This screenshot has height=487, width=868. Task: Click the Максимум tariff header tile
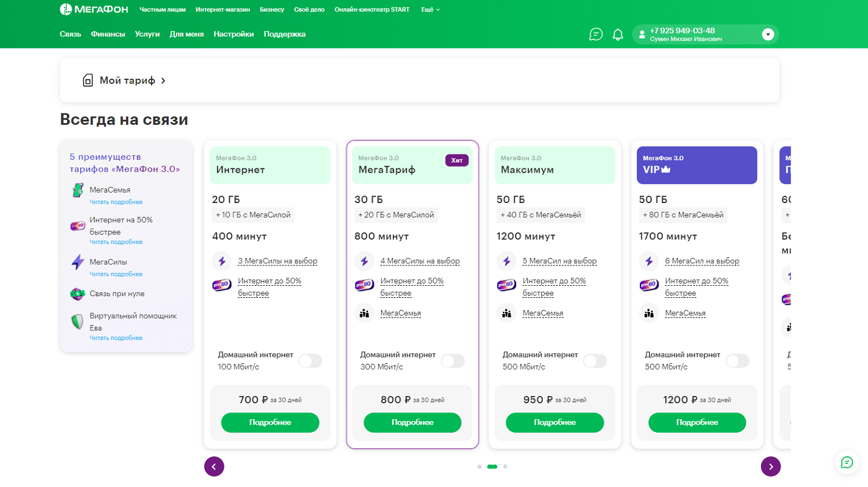click(x=555, y=165)
